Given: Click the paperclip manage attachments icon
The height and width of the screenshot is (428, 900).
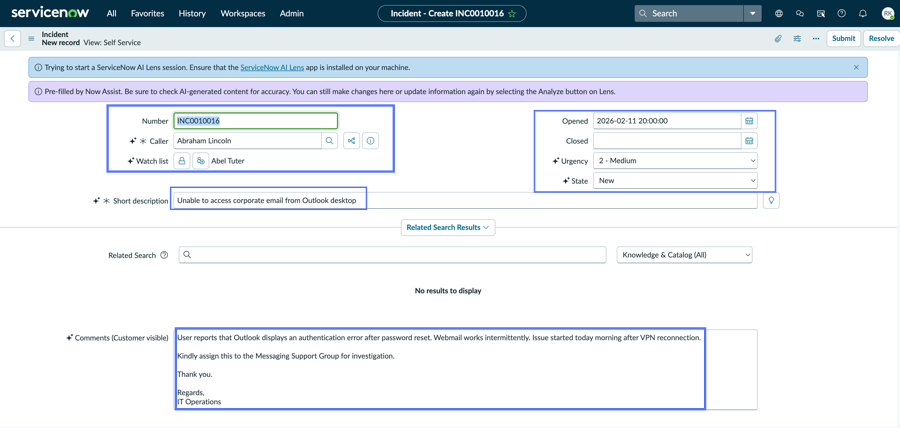Looking at the screenshot, I should [778, 38].
